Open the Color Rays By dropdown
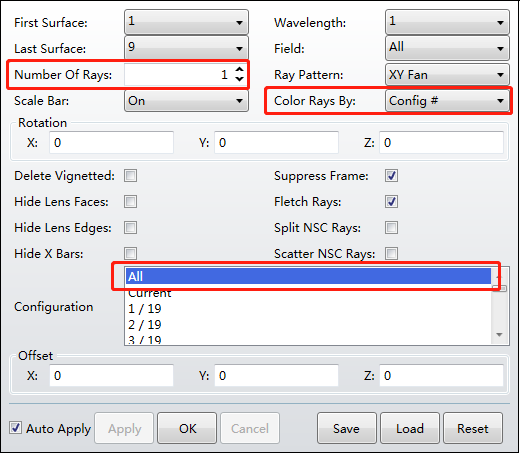The image size is (520, 453). point(447,101)
